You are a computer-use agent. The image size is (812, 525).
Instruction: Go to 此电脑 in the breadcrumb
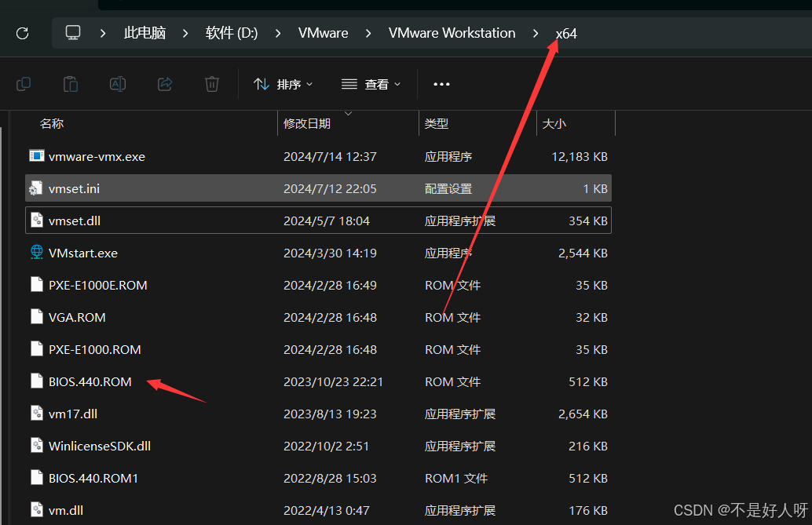point(144,33)
